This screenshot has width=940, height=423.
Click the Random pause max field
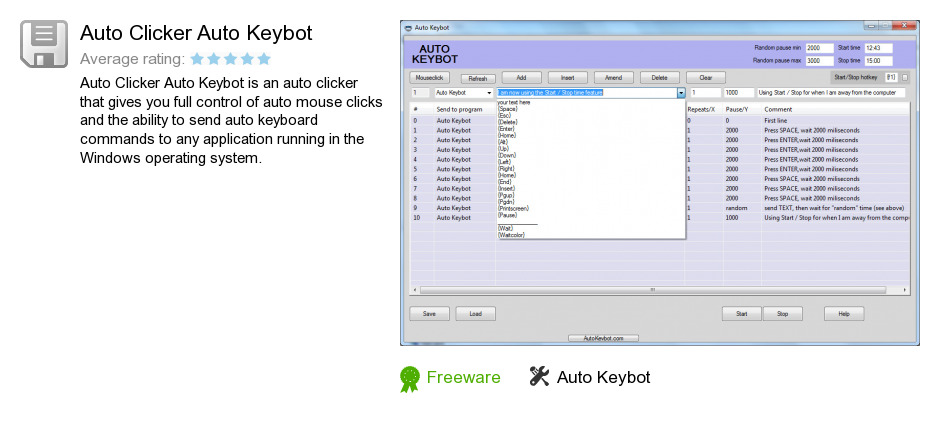pos(820,61)
